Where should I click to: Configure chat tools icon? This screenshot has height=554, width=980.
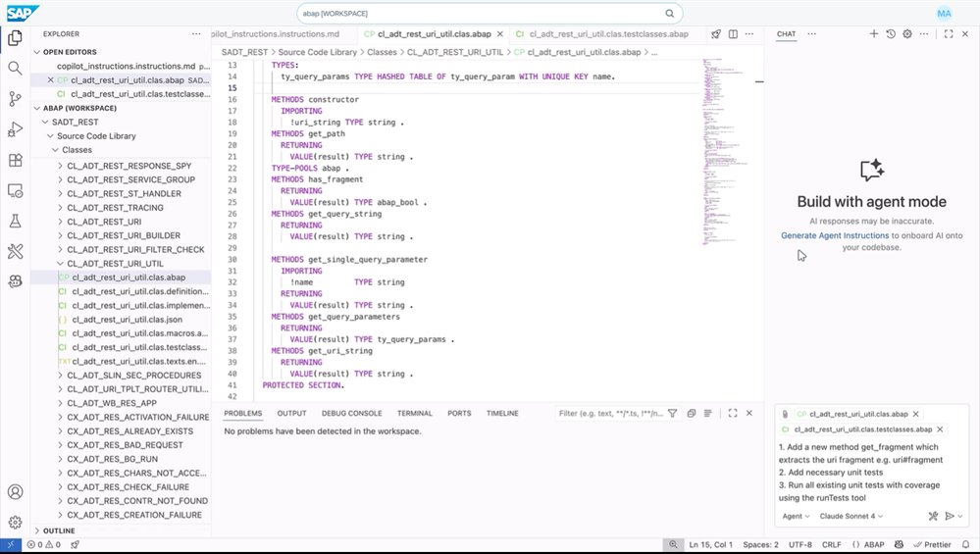933,516
